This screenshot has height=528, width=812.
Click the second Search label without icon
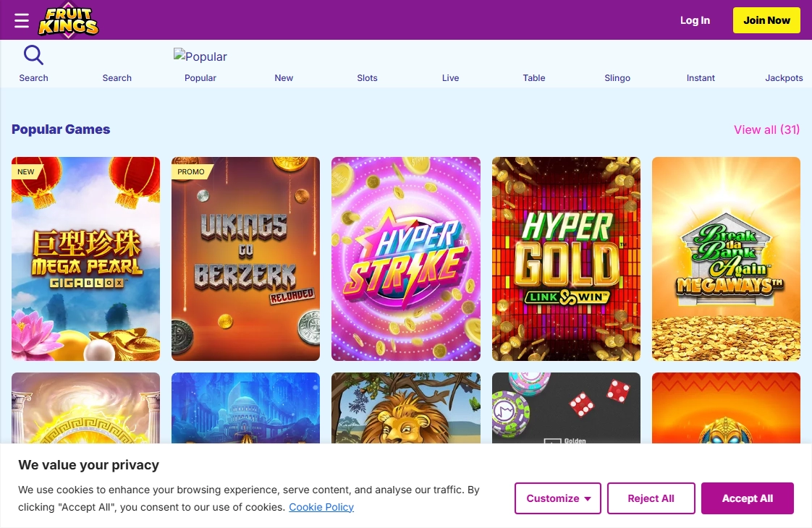tap(117, 77)
